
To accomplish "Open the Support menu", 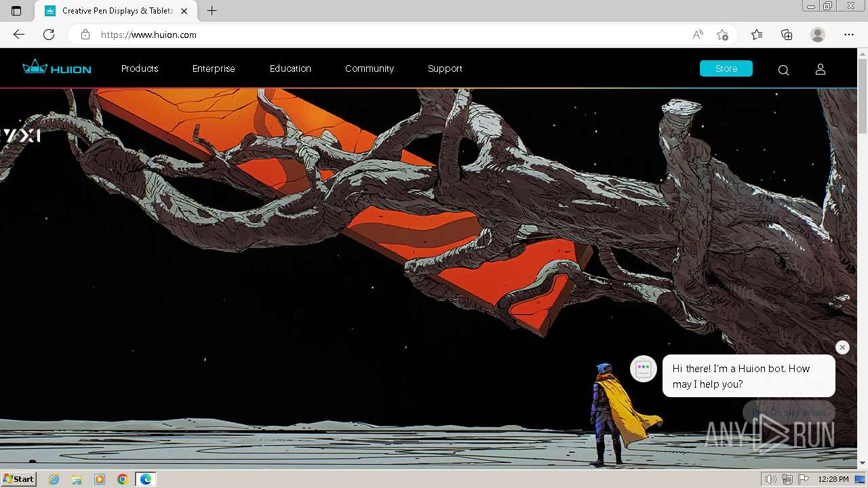I will point(445,68).
